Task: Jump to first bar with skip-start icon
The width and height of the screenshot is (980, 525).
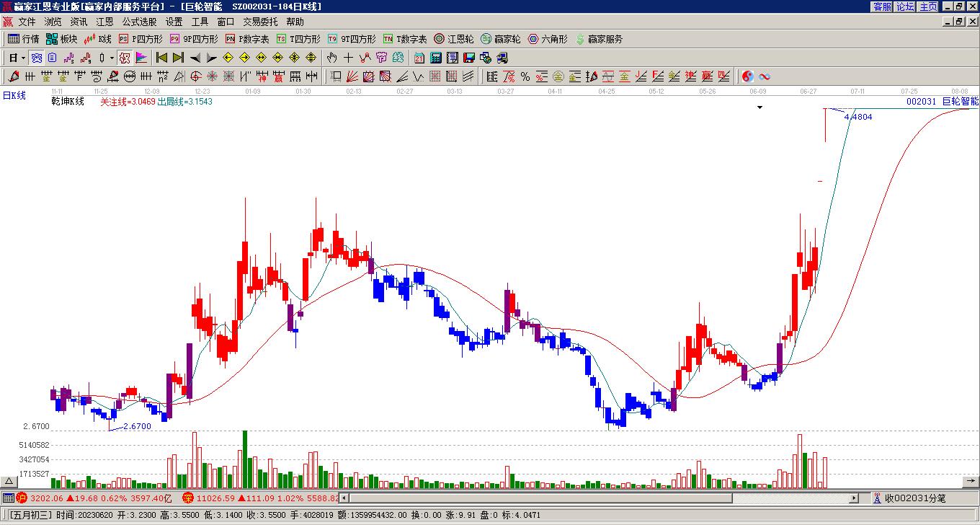Action: (162, 58)
